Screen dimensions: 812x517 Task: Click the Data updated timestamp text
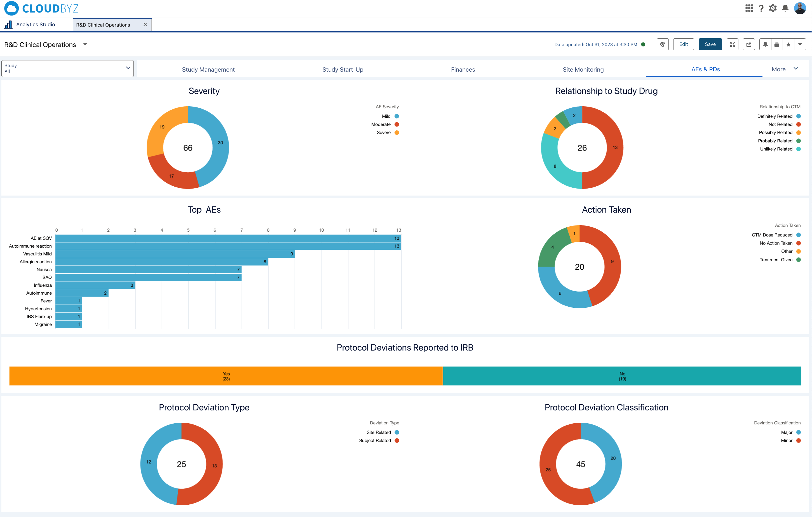595,44
